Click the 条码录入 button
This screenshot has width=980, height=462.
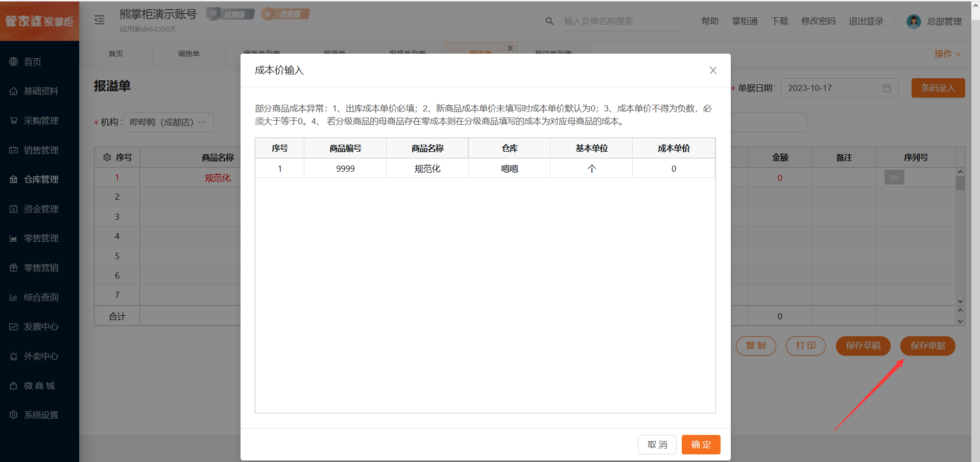(938, 88)
